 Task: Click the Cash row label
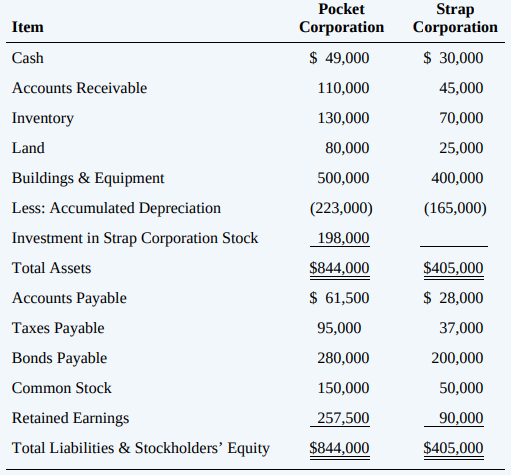[x=28, y=58]
